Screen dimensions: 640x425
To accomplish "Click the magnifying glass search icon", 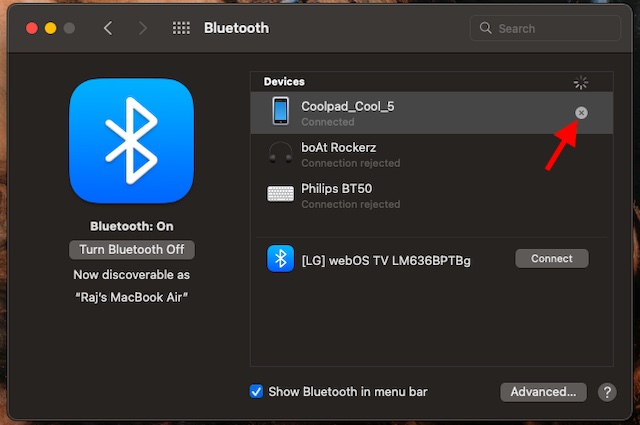I will point(485,28).
